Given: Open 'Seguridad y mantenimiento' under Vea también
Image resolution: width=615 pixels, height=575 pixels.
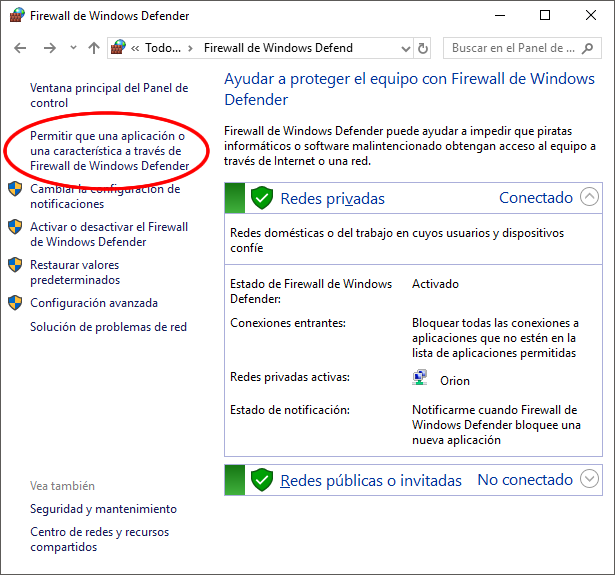Looking at the screenshot, I should pos(104,509).
